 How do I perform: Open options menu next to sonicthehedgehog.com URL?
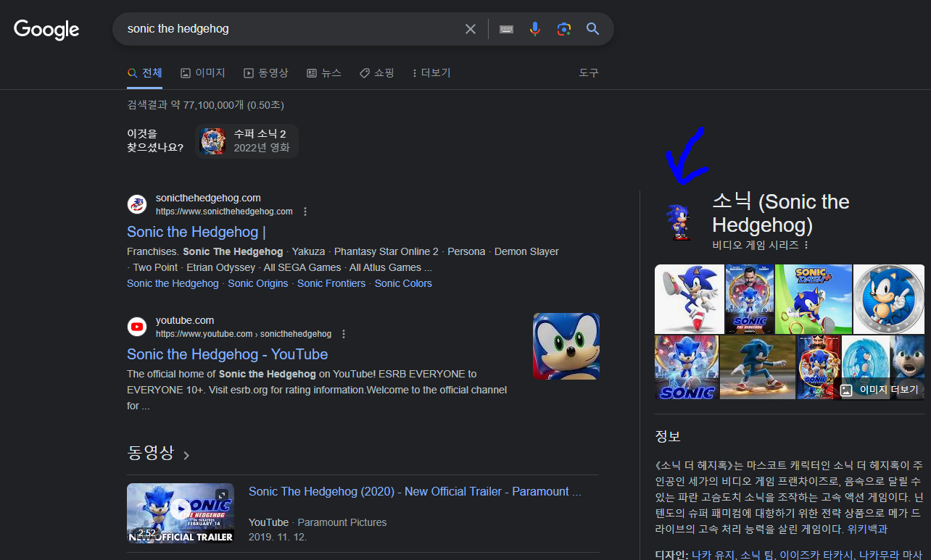tap(305, 212)
